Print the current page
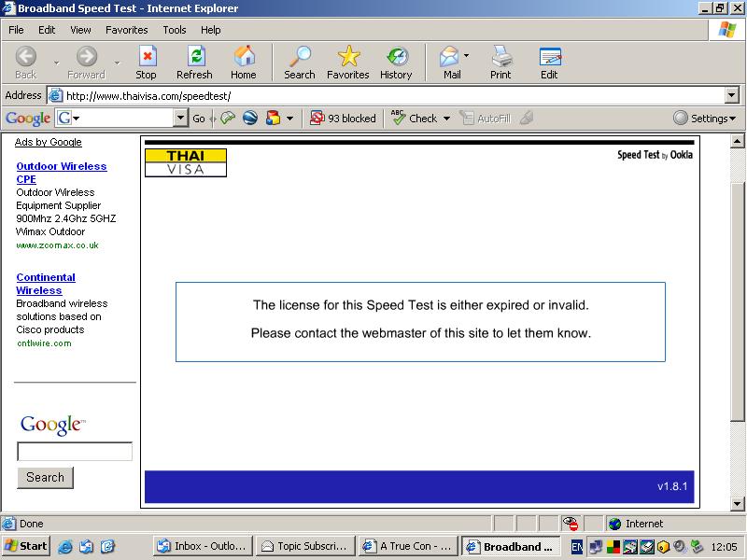The image size is (747, 560). pos(500,63)
